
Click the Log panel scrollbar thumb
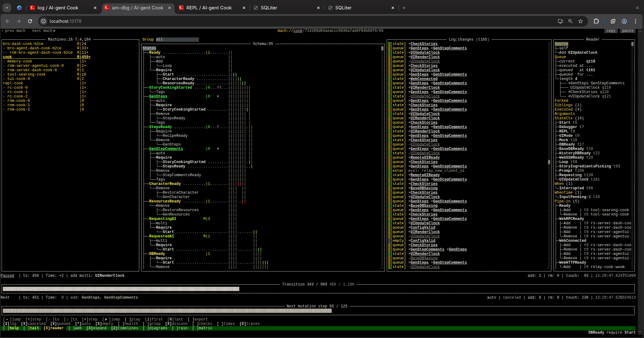coord(549,162)
